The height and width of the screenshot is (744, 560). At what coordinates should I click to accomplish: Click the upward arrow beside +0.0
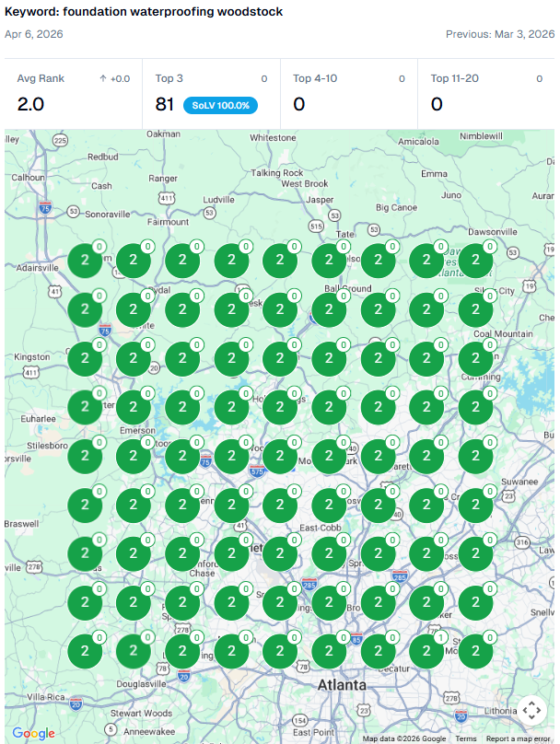(103, 79)
